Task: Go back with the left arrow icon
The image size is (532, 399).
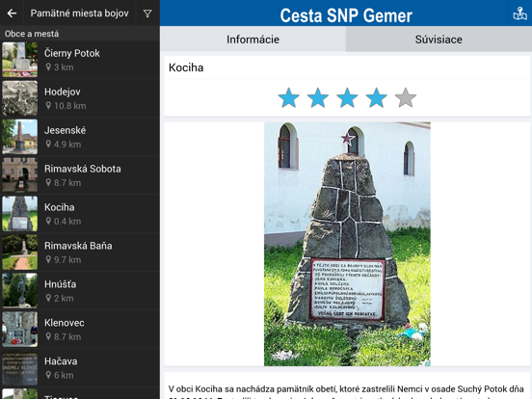Action: 12,13
